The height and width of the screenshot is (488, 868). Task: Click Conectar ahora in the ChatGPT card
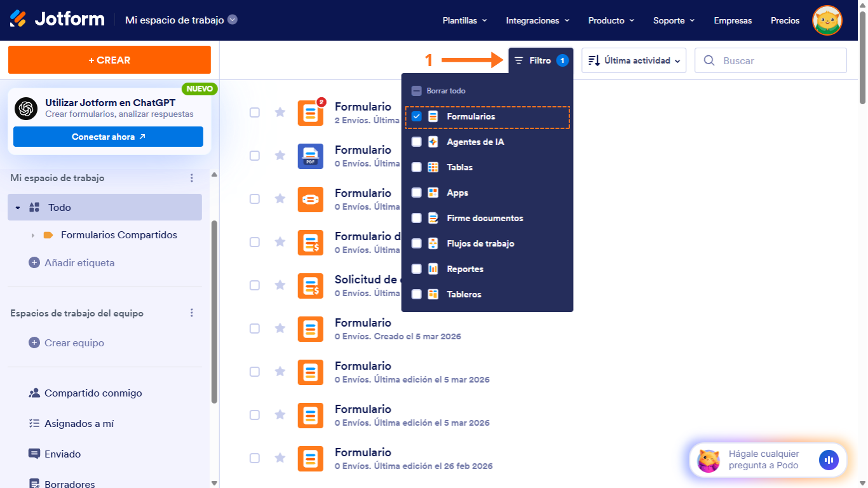(108, 136)
